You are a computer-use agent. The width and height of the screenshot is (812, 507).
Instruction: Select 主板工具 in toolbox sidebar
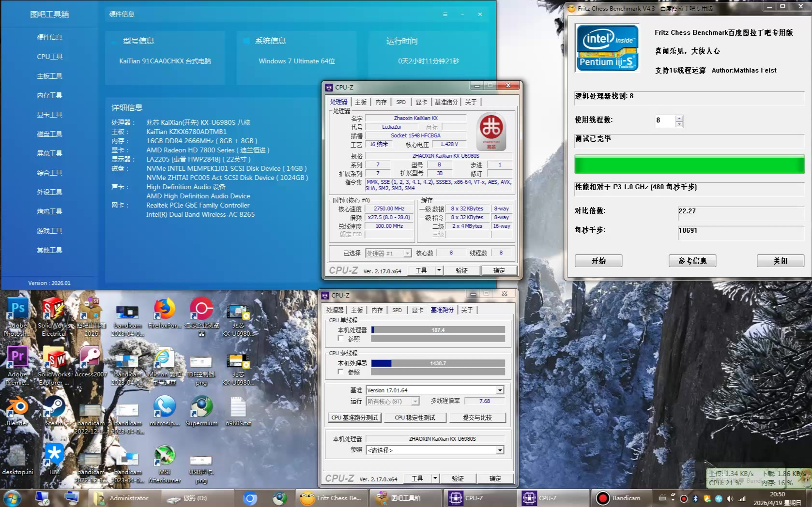click(x=49, y=76)
